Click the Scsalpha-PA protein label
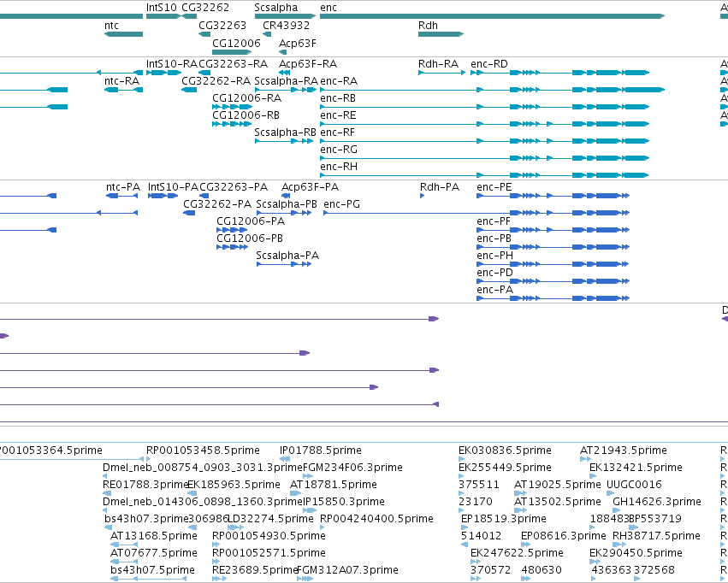Viewport: 728px width, 583px height. [x=287, y=256]
